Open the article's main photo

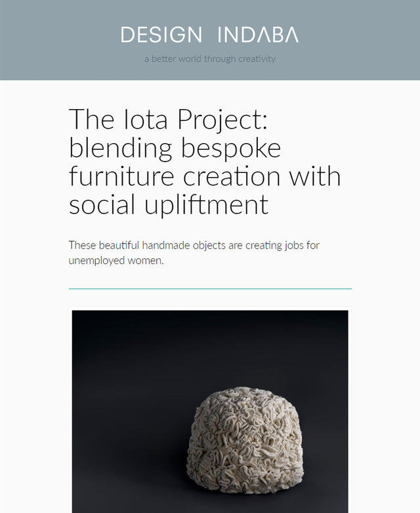[x=210, y=411]
